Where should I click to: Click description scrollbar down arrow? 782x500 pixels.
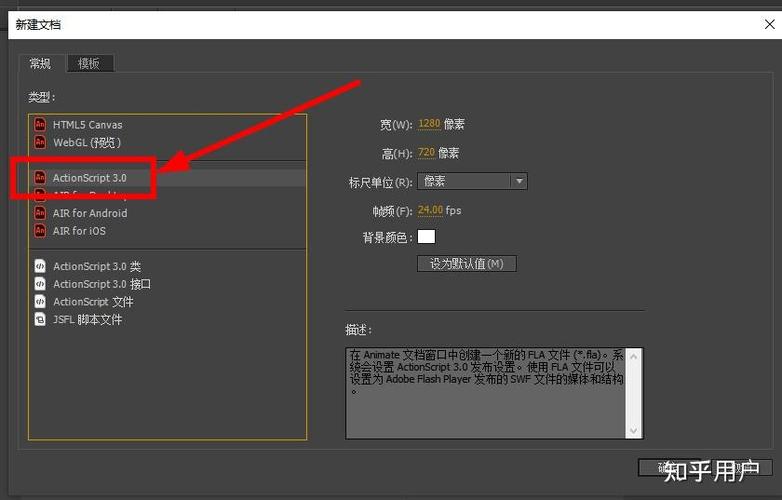point(634,430)
